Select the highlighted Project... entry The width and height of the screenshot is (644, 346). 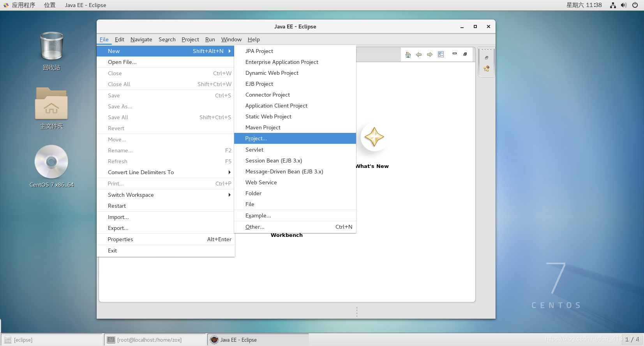click(295, 138)
